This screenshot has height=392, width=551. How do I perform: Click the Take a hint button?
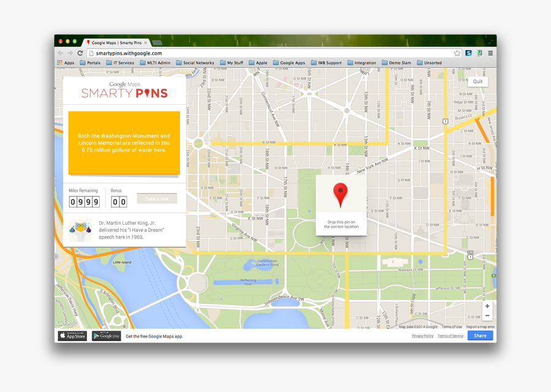click(x=157, y=199)
